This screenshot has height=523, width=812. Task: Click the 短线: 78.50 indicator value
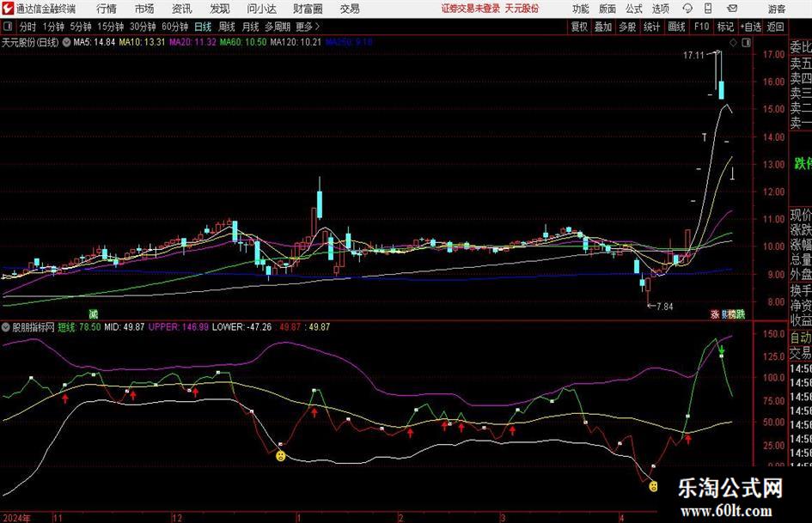pos(79,327)
